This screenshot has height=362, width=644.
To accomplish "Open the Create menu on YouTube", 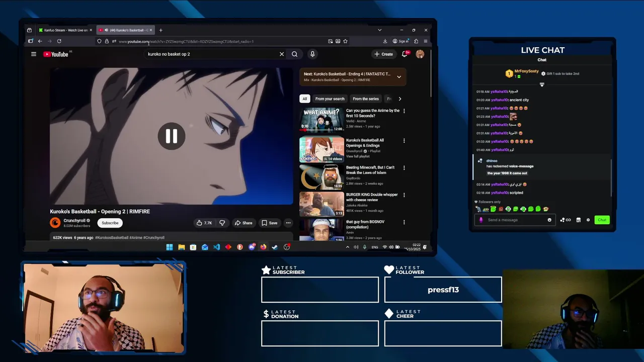I will click(383, 54).
